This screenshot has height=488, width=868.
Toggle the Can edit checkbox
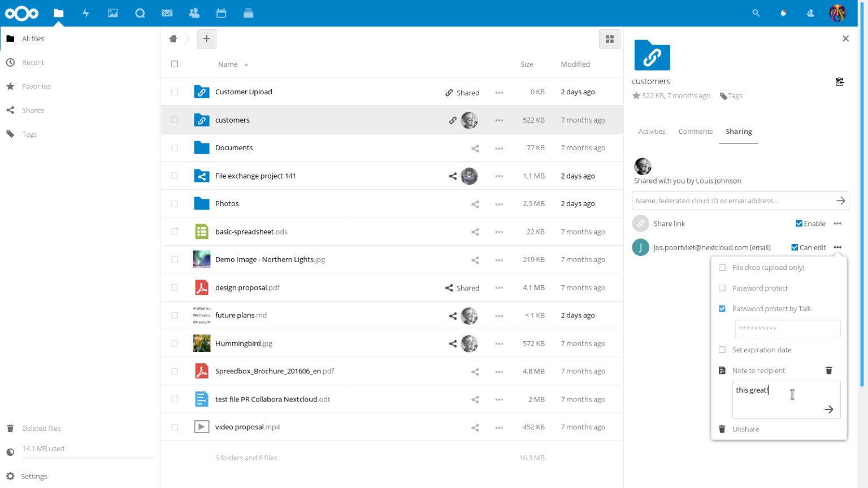click(795, 247)
